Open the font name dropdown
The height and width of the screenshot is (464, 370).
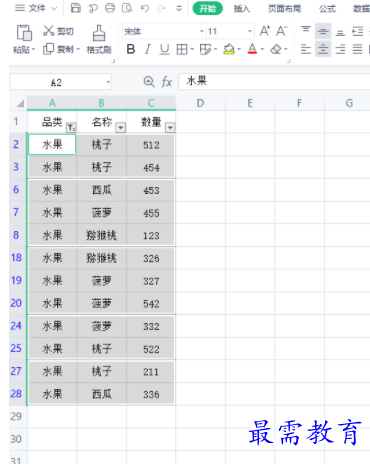click(x=202, y=31)
